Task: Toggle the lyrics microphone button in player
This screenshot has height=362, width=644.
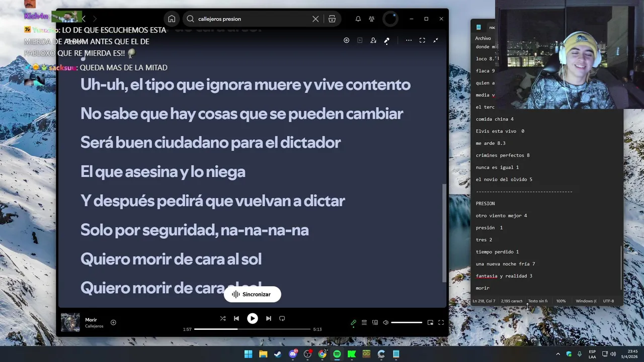Action: click(353, 323)
